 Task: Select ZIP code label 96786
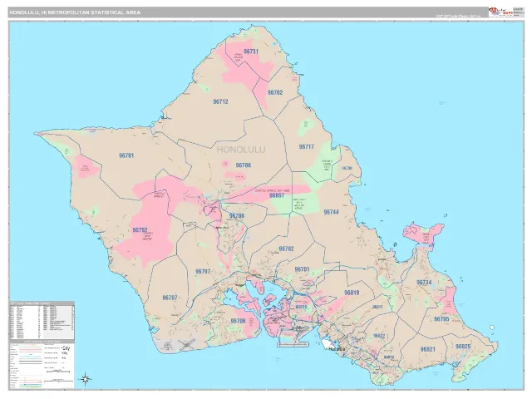(x=244, y=165)
